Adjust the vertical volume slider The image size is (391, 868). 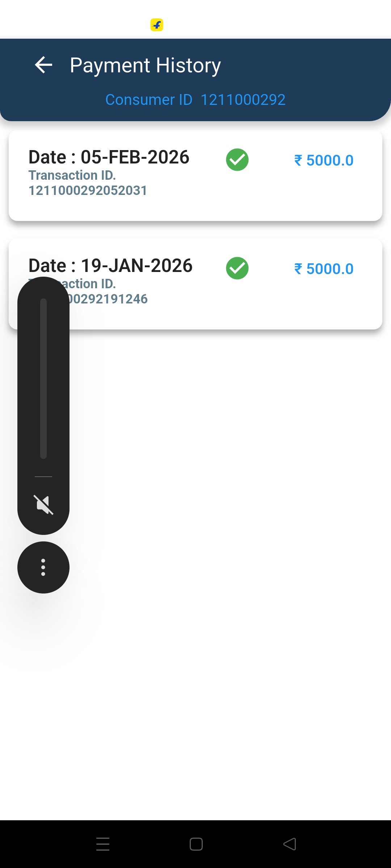click(43, 378)
